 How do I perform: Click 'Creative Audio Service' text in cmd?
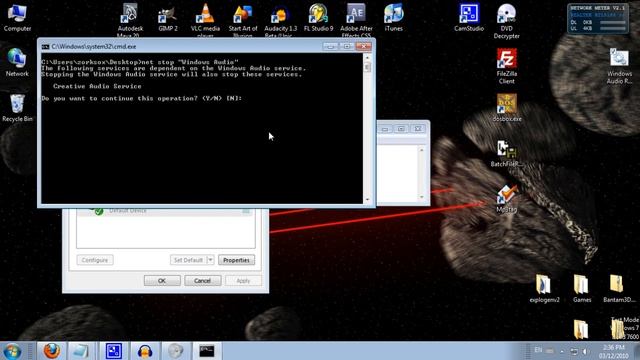click(97, 87)
